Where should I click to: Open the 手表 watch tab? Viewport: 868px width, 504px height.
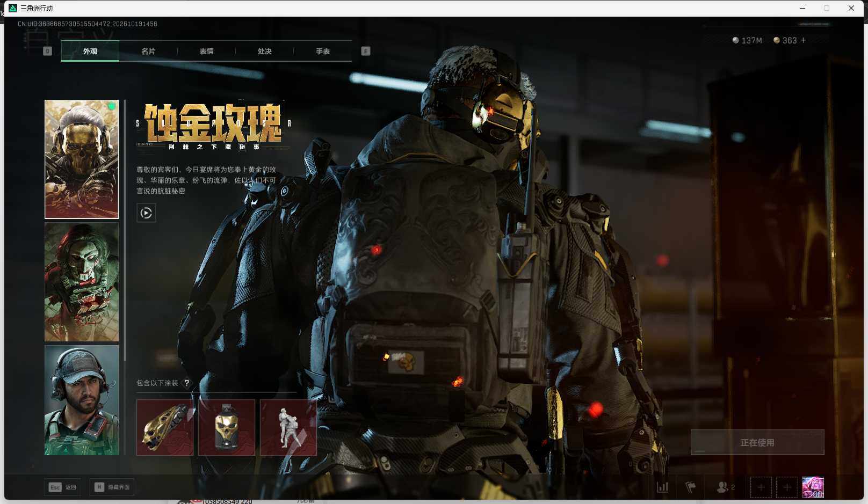point(323,51)
